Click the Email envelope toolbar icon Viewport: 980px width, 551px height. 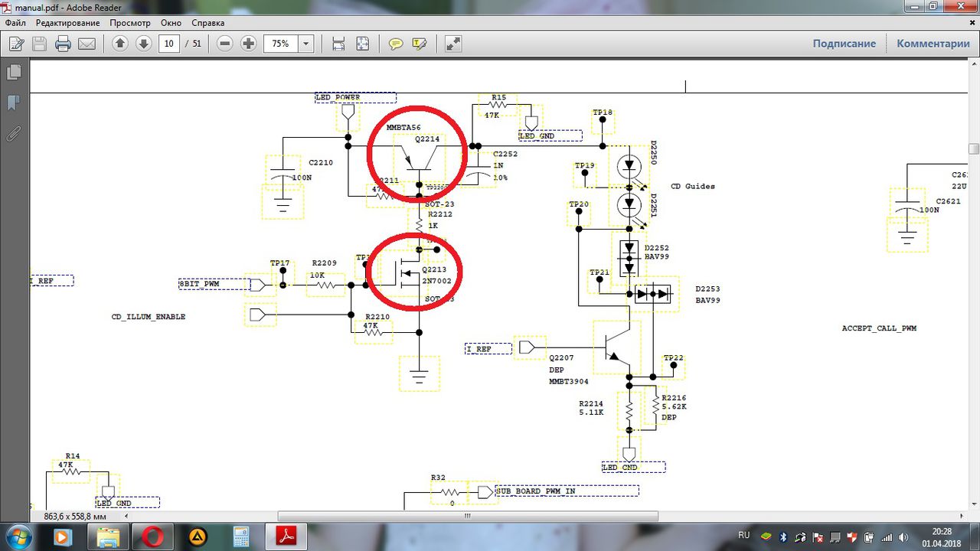click(x=87, y=44)
